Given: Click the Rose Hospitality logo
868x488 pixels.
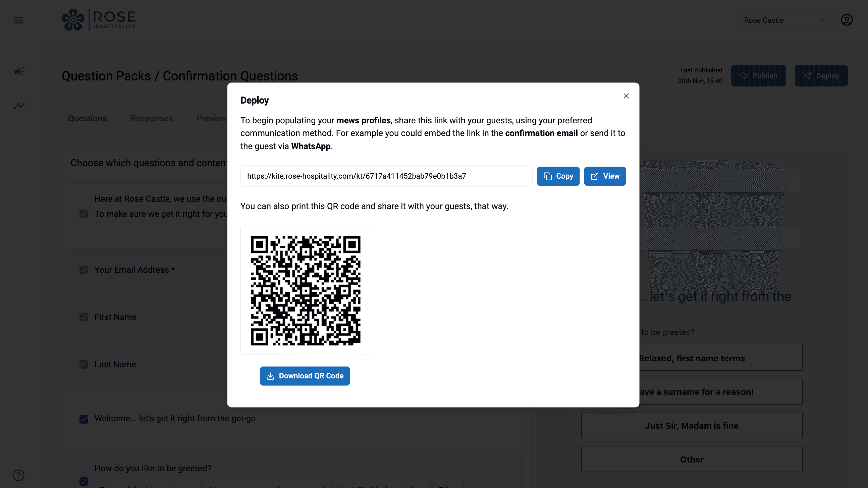Looking at the screenshot, I should [x=99, y=20].
